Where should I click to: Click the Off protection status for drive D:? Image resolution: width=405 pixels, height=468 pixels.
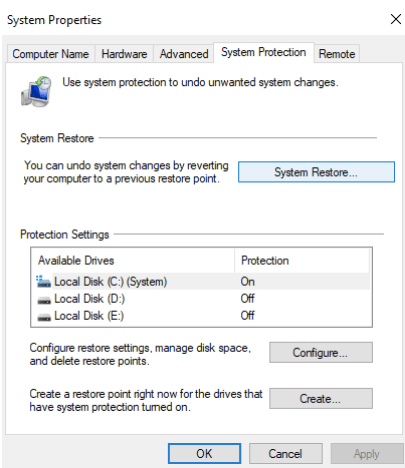tap(248, 299)
